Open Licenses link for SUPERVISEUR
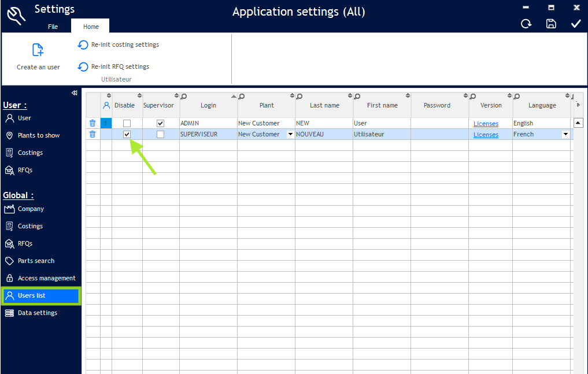Viewport: 588px width, 374px height. (486, 135)
